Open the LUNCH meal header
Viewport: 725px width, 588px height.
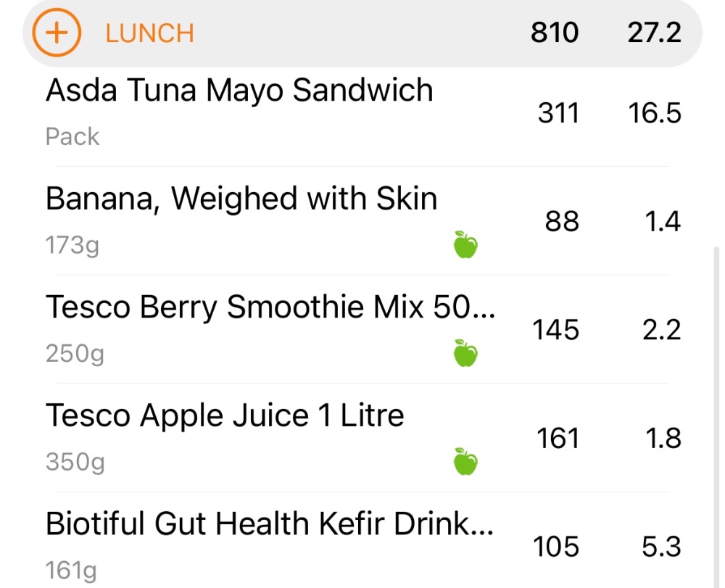tap(362, 33)
